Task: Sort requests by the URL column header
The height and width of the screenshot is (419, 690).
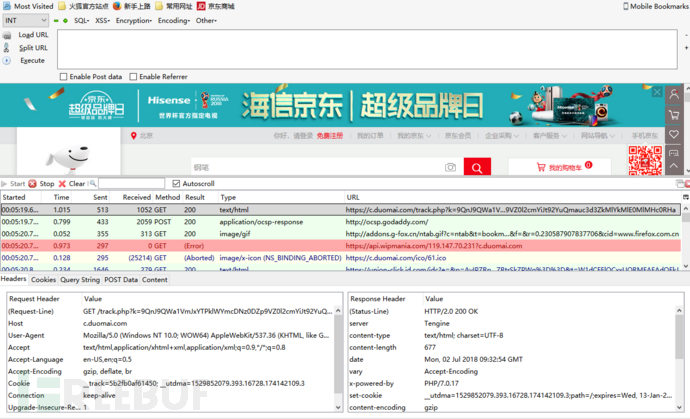Action: pyautogui.click(x=513, y=197)
